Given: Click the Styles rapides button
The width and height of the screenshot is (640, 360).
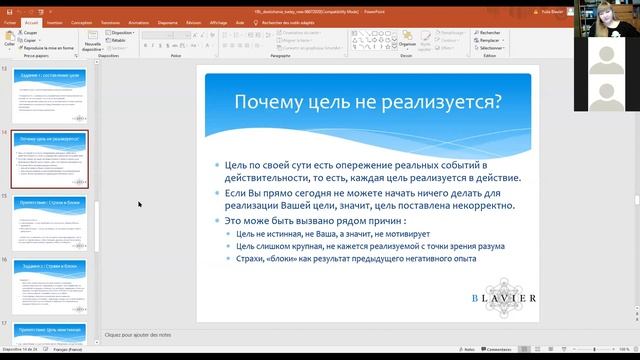Looking at the screenshot, I should point(425,41).
